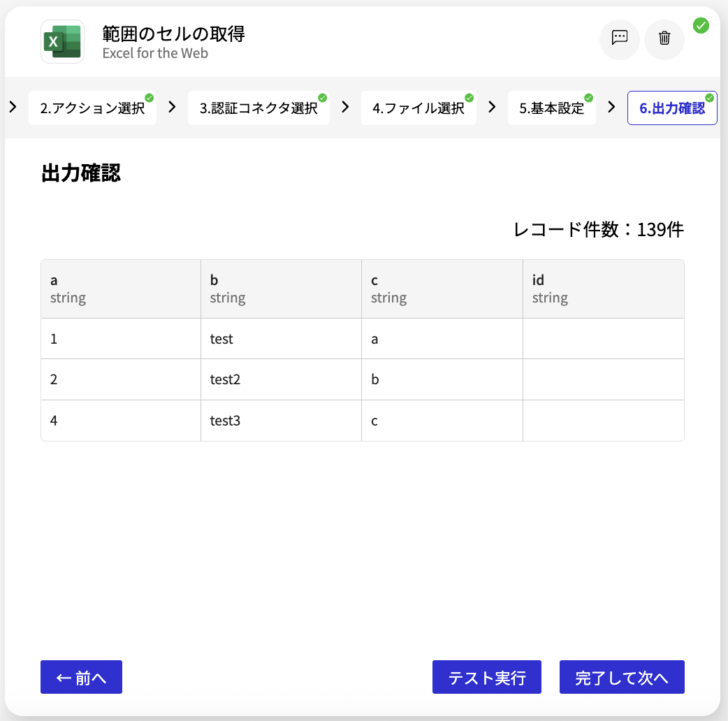Click the 範囲のセルの取得 title

pyautogui.click(x=174, y=34)
